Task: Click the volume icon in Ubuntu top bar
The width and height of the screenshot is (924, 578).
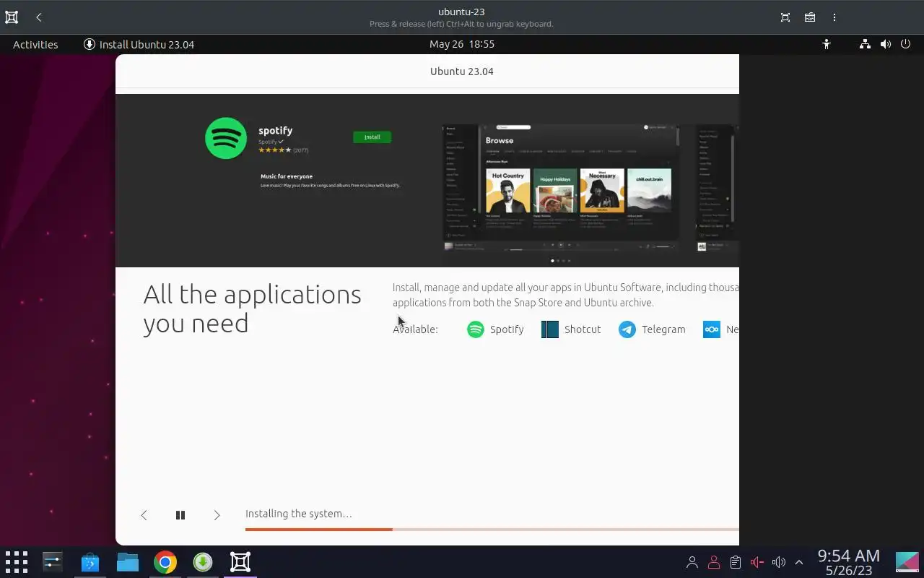Action: pyautogui.click(x=885, y=44)
